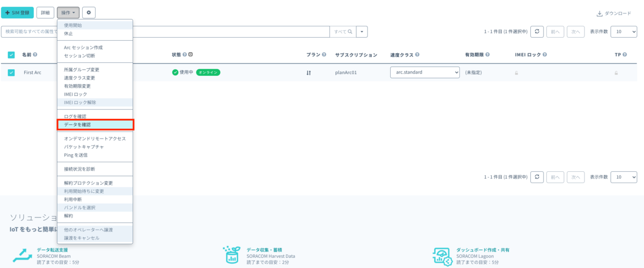
Task: Click the 次へ button below the table
Action: [576, 177]
